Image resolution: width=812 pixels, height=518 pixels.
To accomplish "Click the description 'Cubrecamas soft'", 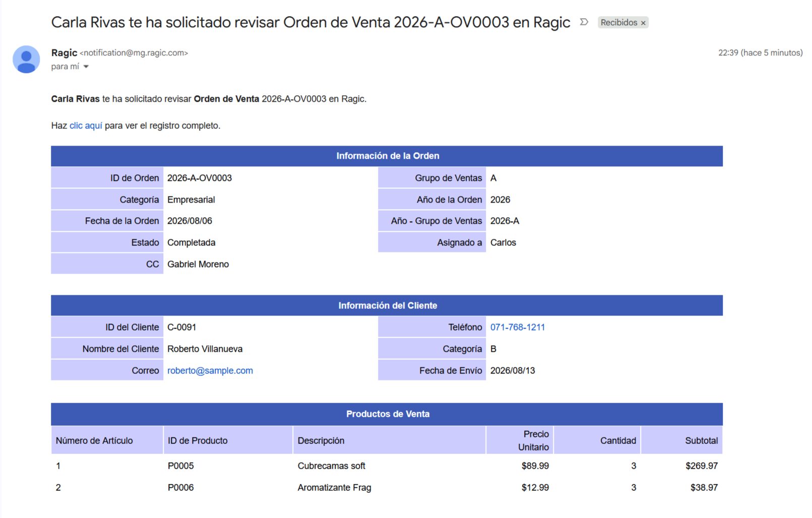I will pos(331,466).
